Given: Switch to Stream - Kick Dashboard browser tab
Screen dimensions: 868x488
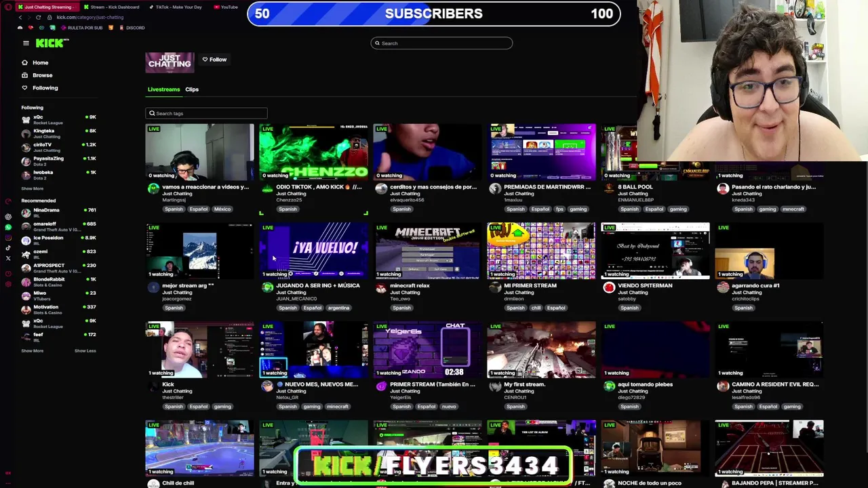Looking at the screenshot, I should [111, 7].
